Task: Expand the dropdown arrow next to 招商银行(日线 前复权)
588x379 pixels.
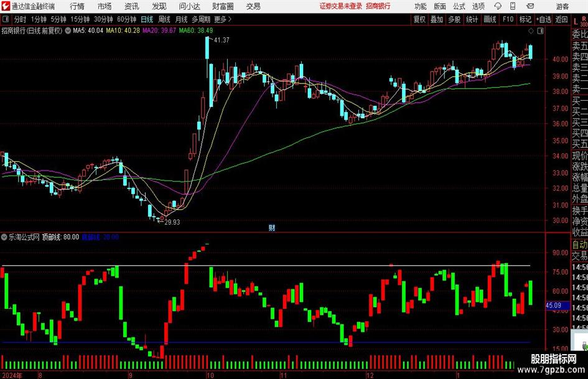Action: click(x=68, y=30)
